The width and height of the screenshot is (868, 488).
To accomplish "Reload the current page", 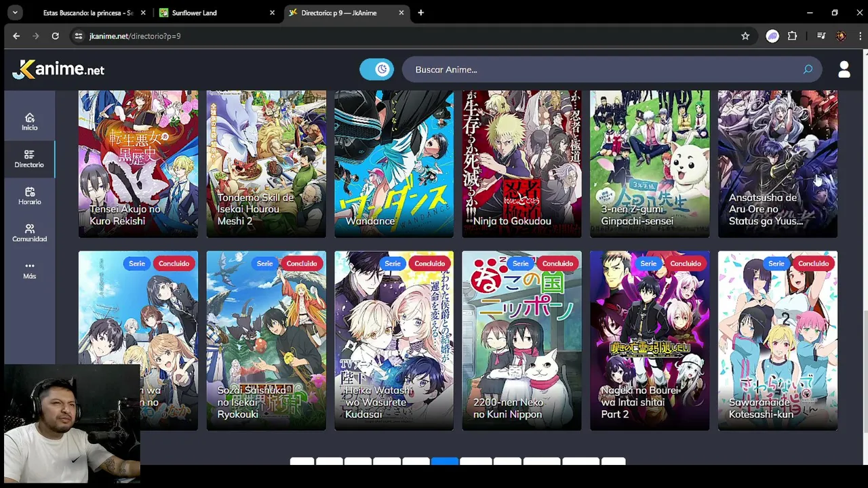I will click(x=55, y=36).
